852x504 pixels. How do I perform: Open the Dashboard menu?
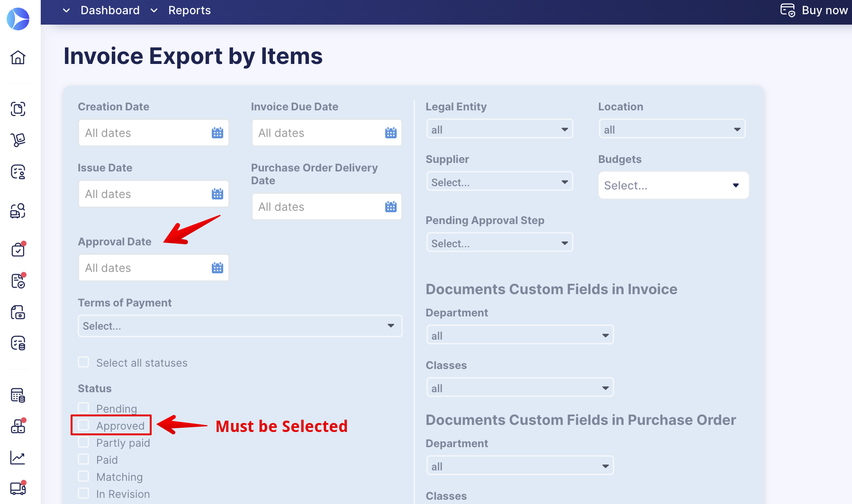pyautogui.click(x=110, y=10)
